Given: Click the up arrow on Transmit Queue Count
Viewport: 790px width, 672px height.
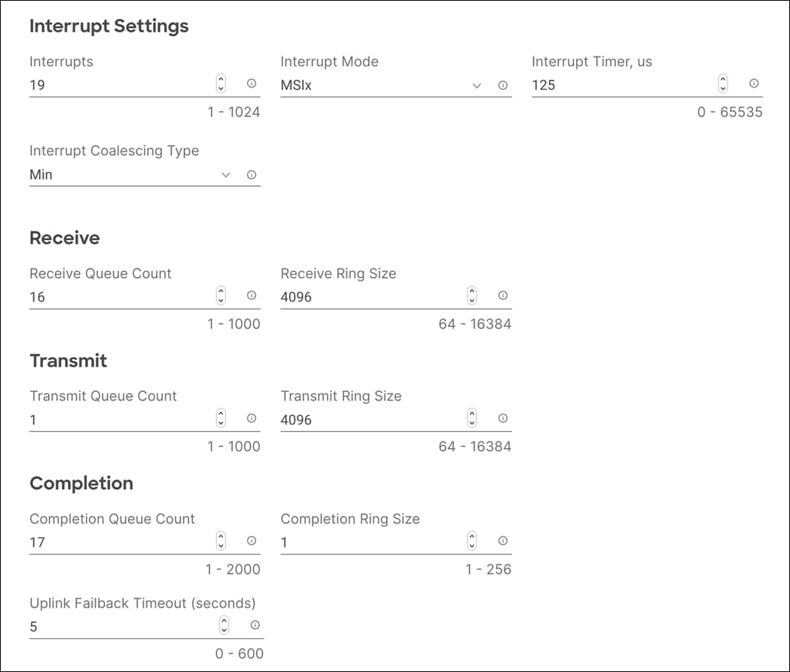Looking at the screenshot, I should (219, 414).
